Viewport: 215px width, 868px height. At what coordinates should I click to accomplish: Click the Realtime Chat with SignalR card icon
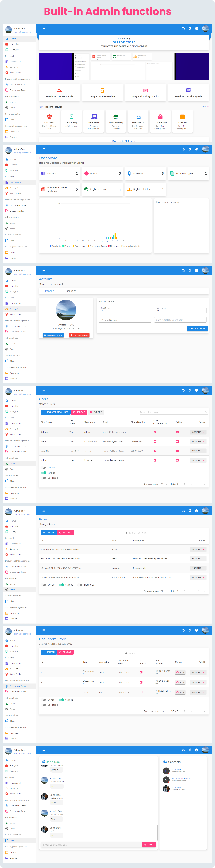[189, 90]
